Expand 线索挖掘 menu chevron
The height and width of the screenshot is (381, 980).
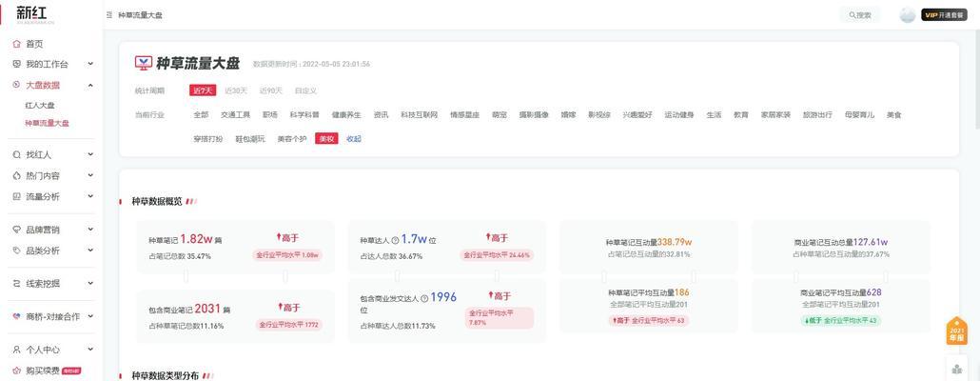(x=90, y=284)
